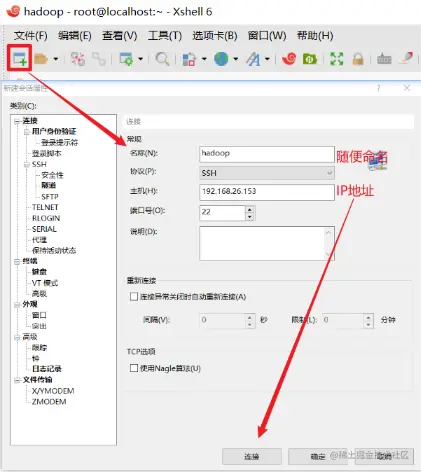
Task: Select 登录提示符 in the category tree
Action: click(x=60, y=143)
